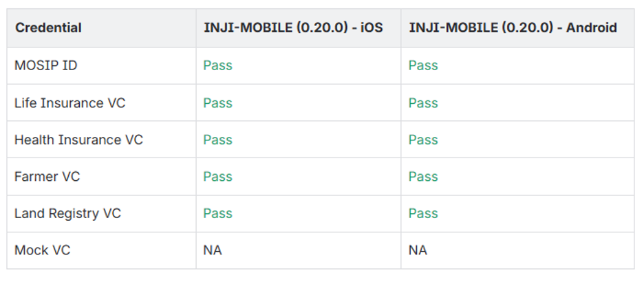Click the iOS Pass result for MOSIP ID
644x282 pixels.
[217, 65]
